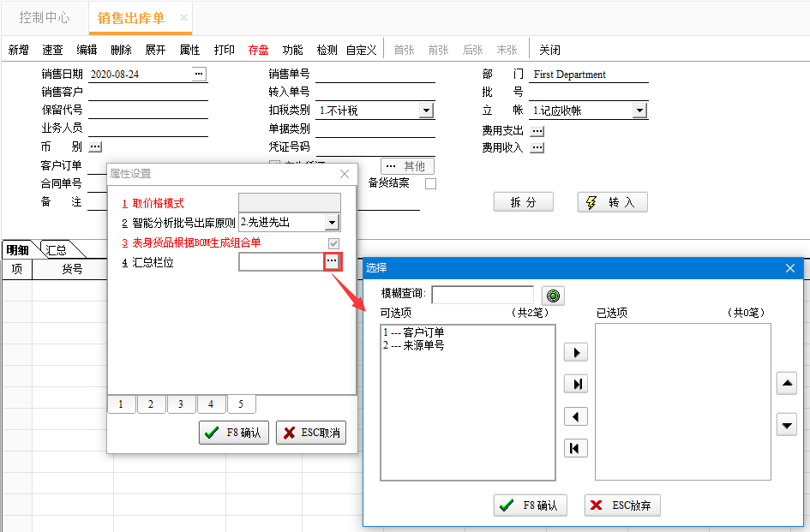
Task: Click the green fuzzy search icon
Action: pos(553,296)
